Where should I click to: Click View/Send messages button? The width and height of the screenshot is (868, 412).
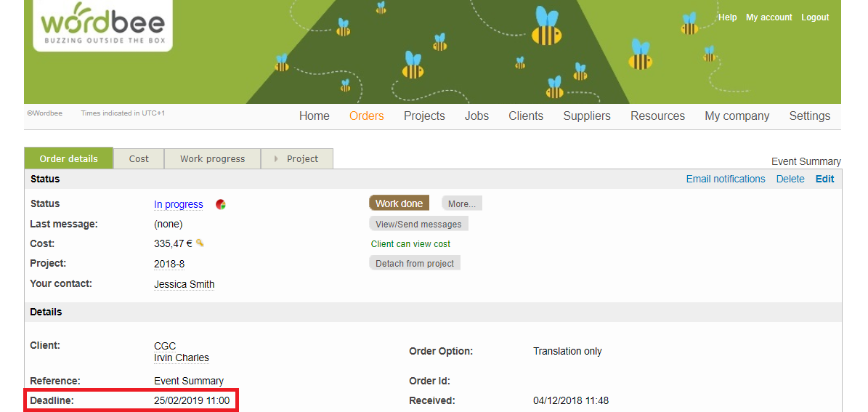[418, 224]
